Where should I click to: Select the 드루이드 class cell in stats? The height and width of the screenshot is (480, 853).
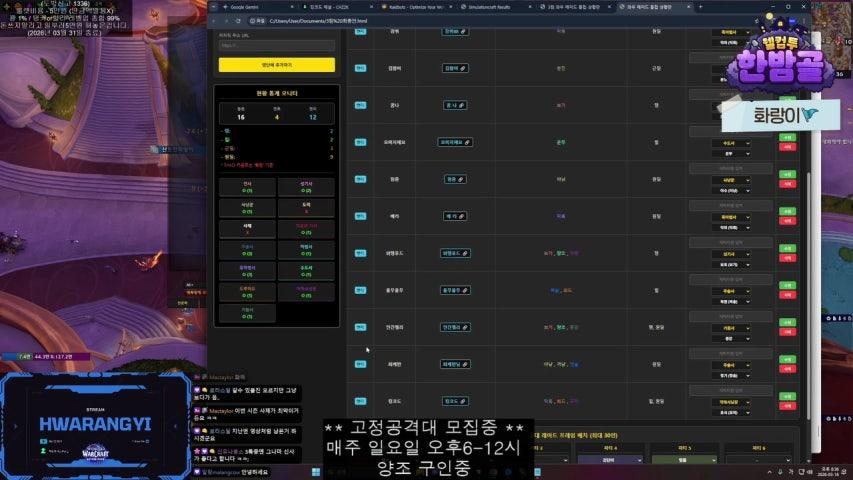[248, 292]
